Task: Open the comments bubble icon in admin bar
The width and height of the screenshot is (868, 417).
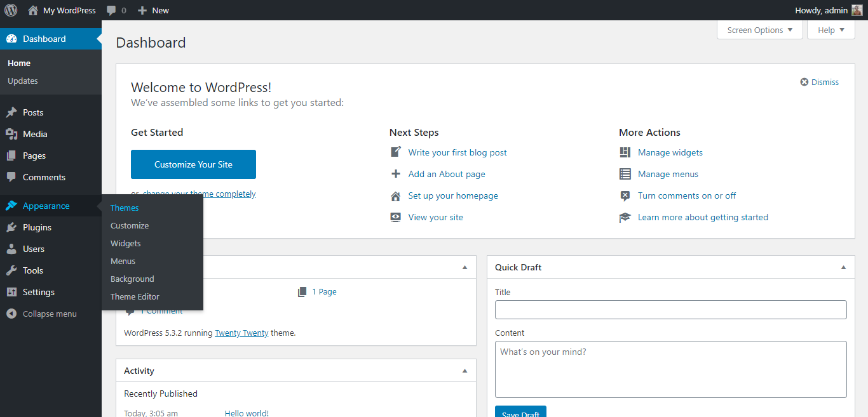Action: coord(111,11)
